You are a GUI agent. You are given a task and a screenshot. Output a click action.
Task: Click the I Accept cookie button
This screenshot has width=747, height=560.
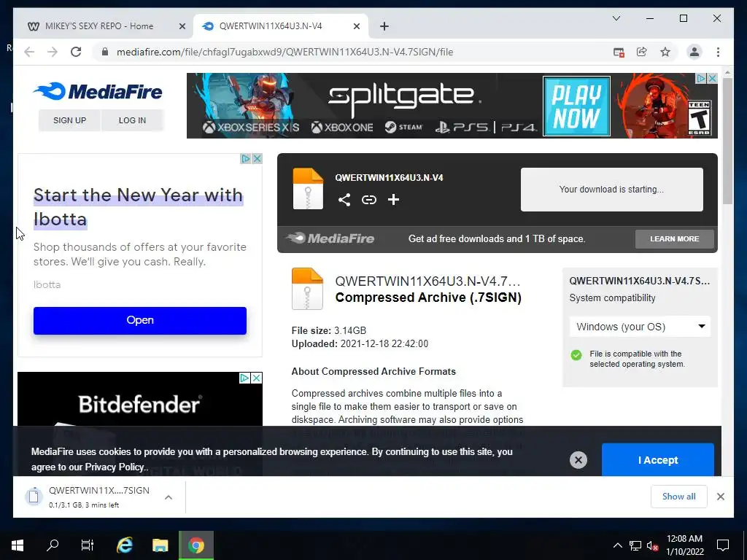[657, 460]
